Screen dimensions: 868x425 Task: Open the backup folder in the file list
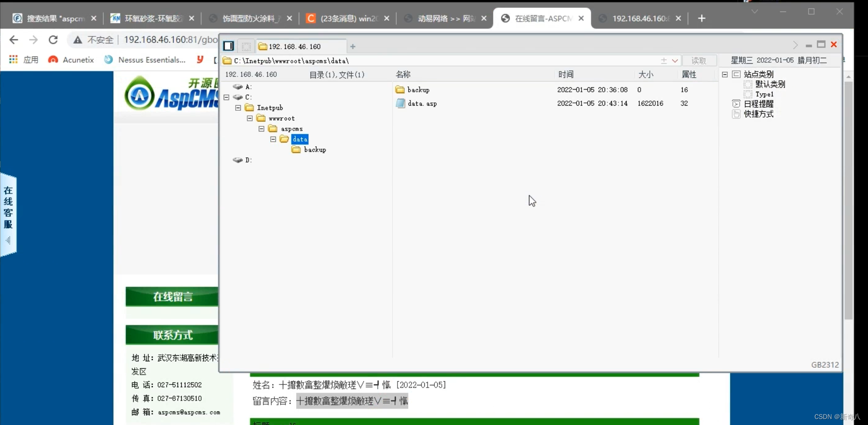[x=418, y=90]
